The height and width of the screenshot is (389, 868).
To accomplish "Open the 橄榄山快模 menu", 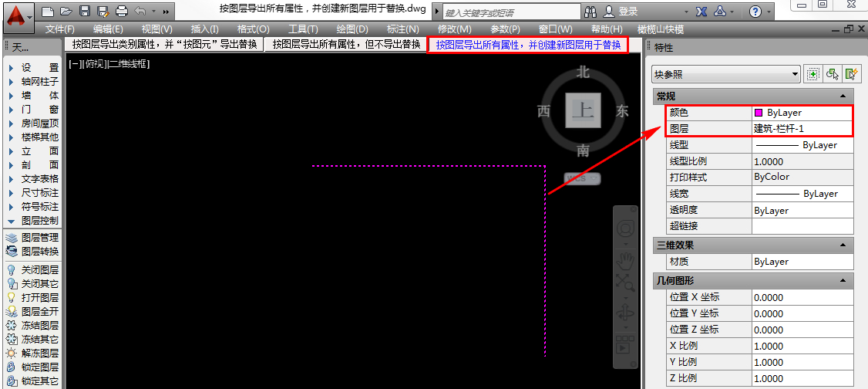I will 661,29.
